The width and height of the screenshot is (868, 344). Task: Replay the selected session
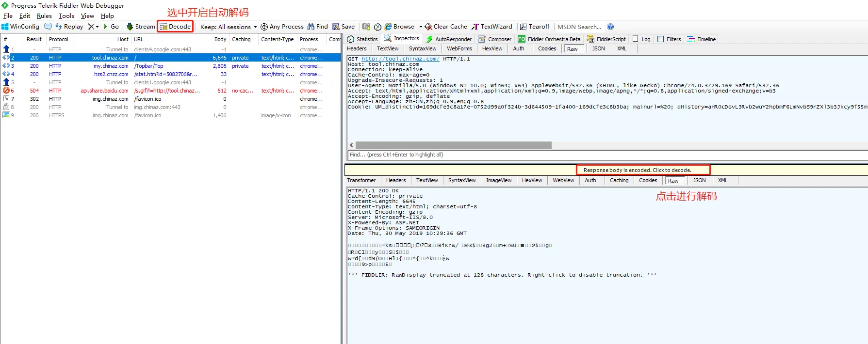69,27
